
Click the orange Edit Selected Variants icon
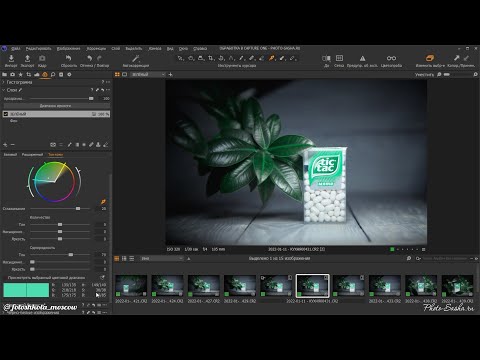click(430, 58)
